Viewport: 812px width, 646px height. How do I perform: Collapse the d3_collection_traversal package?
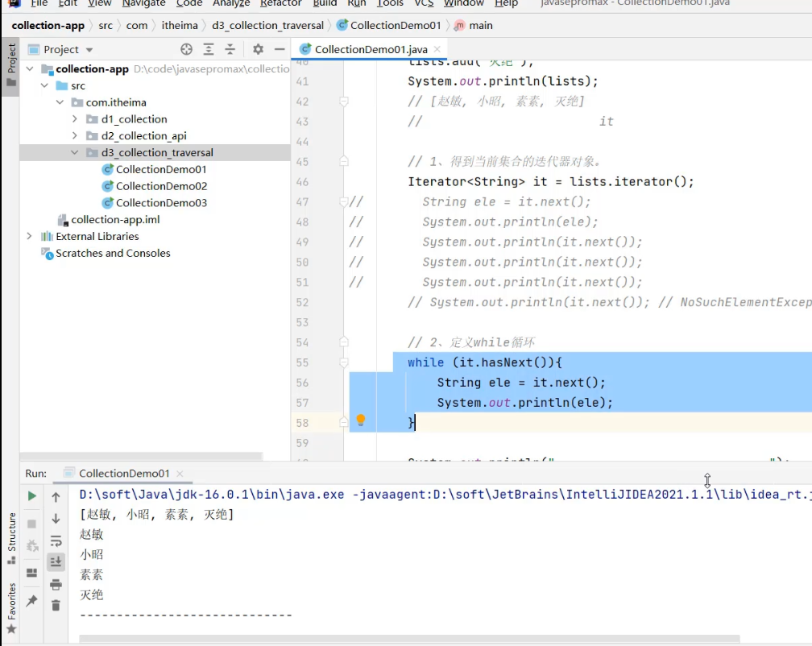pyautogui.click(x=75, y=153)
